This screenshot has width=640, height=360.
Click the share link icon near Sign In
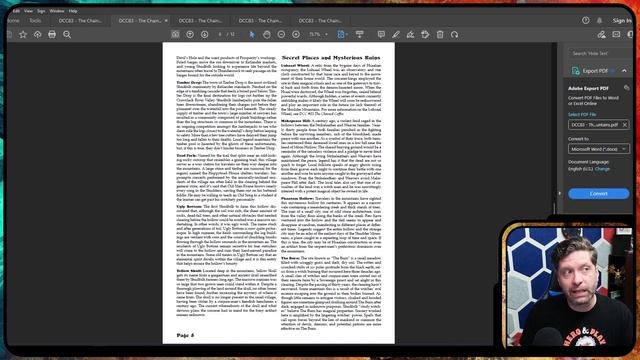coord(601,35)
